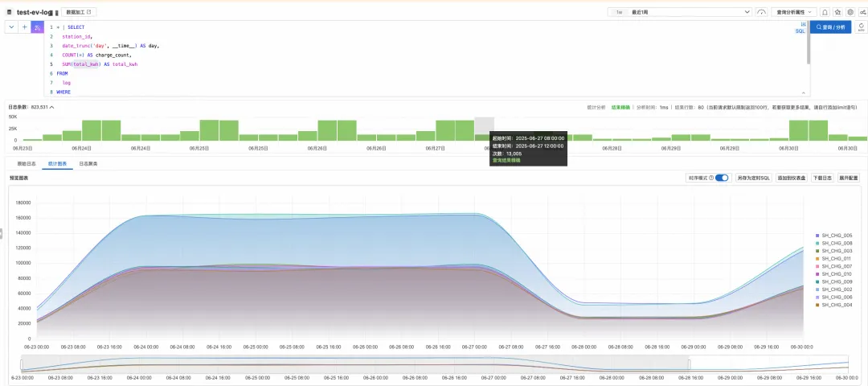This screenshot has width=868, height=386.
Task: Click the auto refresh icon
Action: click(x=861, y=27)
